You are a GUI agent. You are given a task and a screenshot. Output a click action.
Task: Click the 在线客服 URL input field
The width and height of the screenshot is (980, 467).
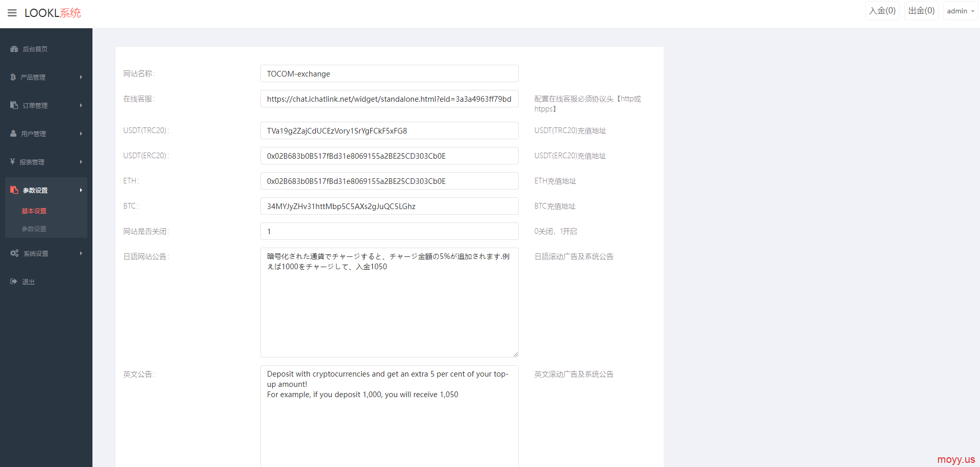point(389,99)
